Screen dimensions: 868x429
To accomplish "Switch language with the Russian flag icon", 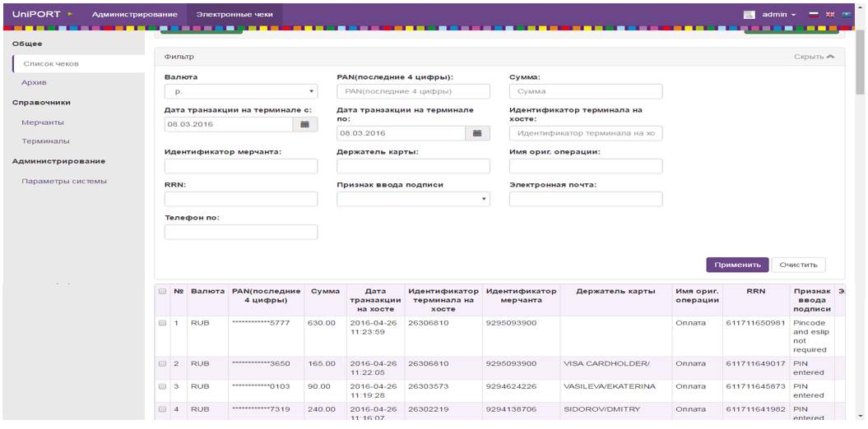I will click(814, 15).
